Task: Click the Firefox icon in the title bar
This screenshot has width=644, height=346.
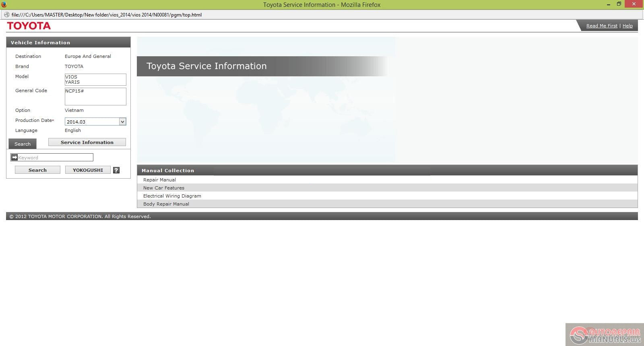Action: tap(4, 4)
